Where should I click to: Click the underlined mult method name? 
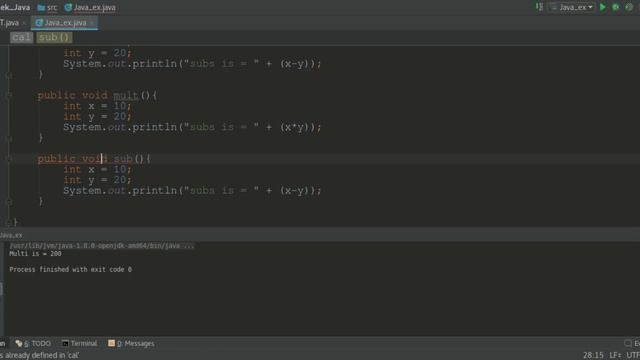[x=126, y=96]
